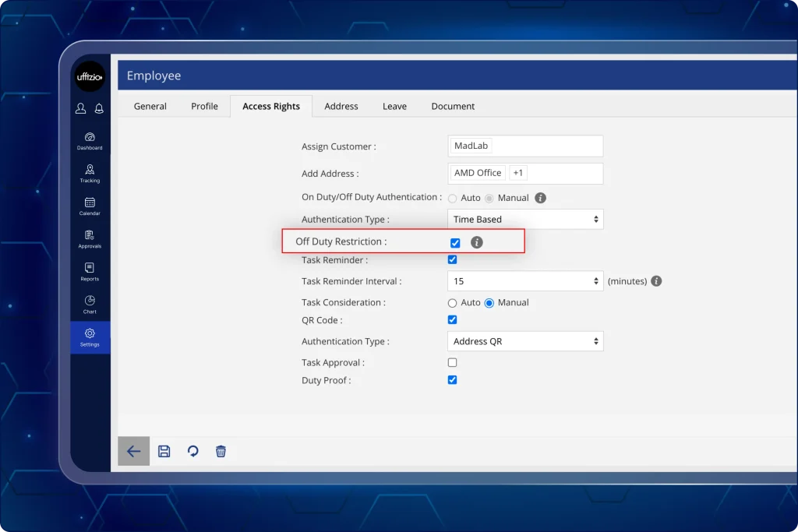Open Reports in sidebar
Viewport: 798px width, 532px height.
click(x=90, y=272)
